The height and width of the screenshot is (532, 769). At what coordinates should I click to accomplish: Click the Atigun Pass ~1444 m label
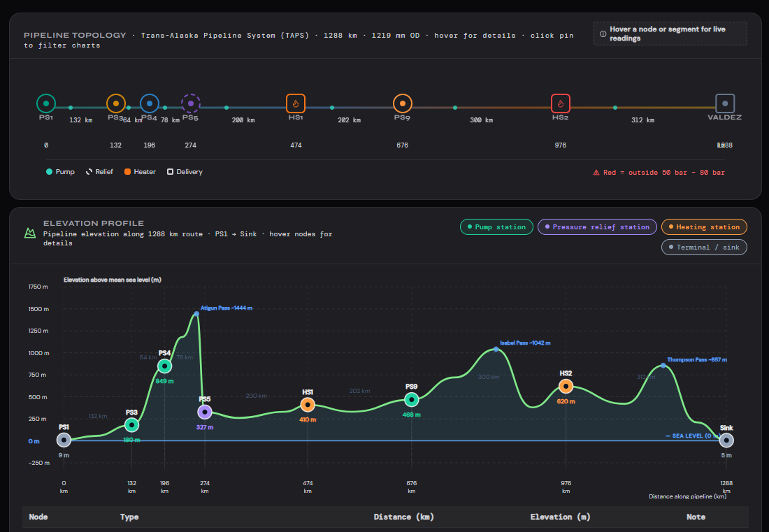point(227,308)
